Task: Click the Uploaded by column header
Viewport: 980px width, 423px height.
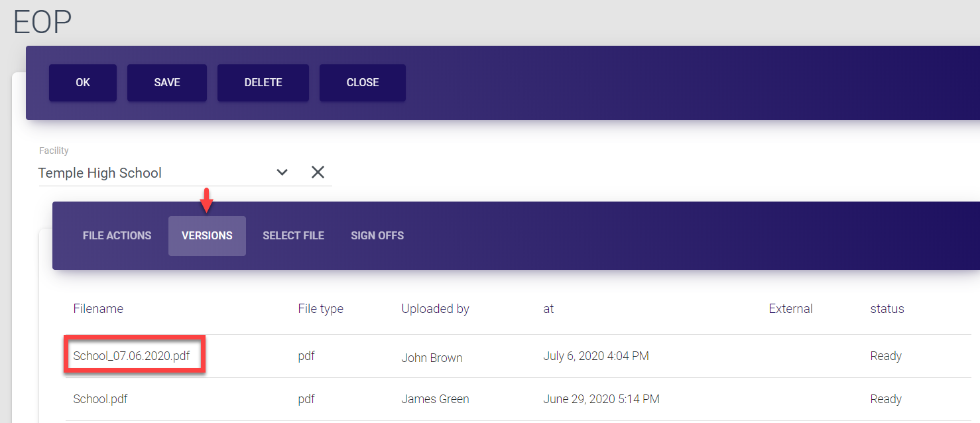Action: (x=435, y=308)
